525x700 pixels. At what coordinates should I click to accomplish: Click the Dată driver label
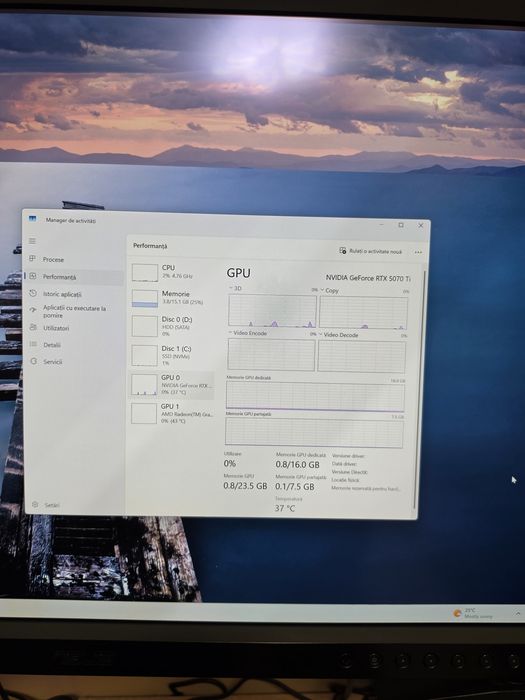(344, 464)
